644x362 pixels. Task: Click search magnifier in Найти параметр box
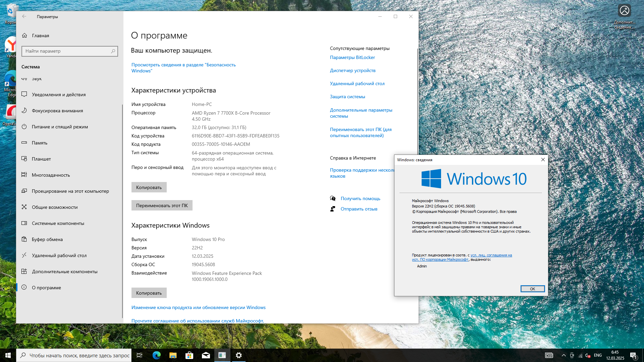point(113,51)
